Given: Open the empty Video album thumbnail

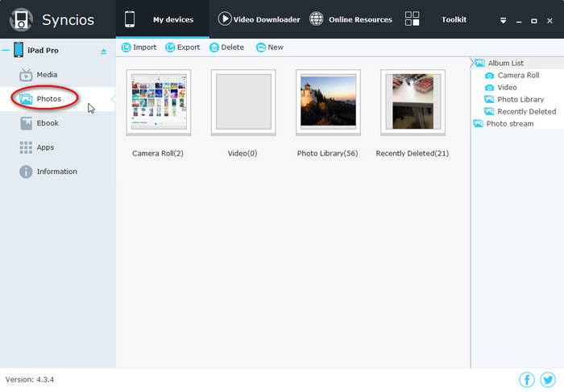Looking at the screenshot, I should tap(243, 103).
